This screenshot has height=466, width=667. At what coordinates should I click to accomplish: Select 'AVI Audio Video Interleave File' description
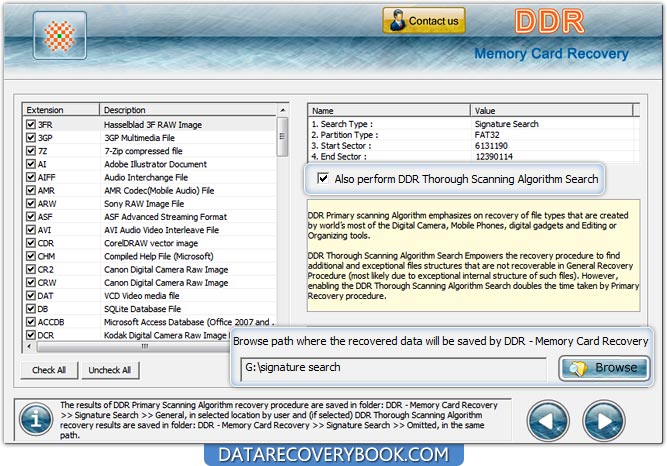tap(162, 230)
